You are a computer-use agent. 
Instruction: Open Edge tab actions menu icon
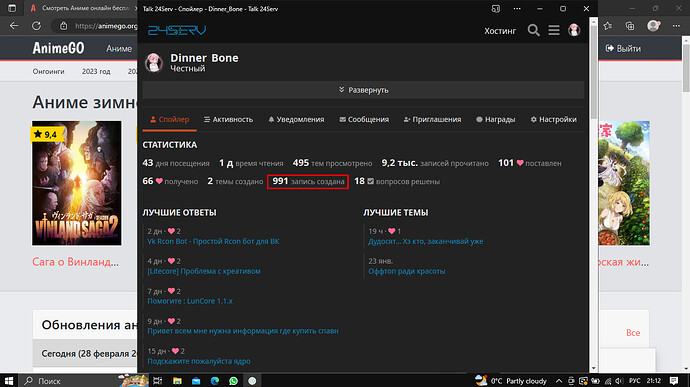12,8
